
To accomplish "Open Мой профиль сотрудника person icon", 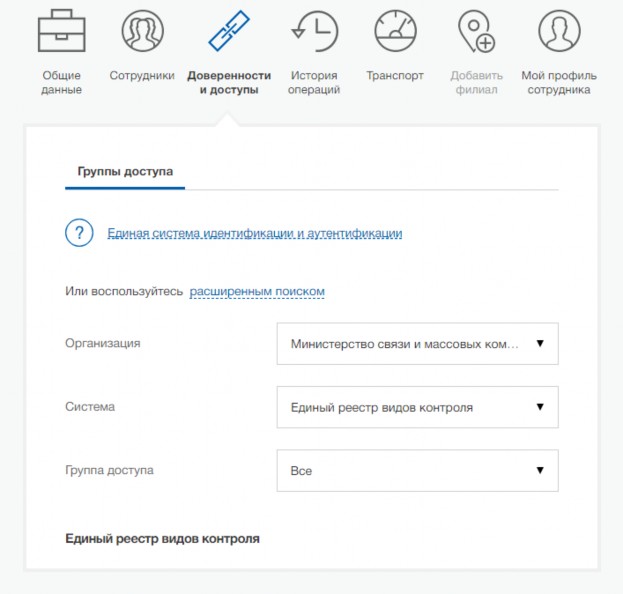I will coord(559,31).
